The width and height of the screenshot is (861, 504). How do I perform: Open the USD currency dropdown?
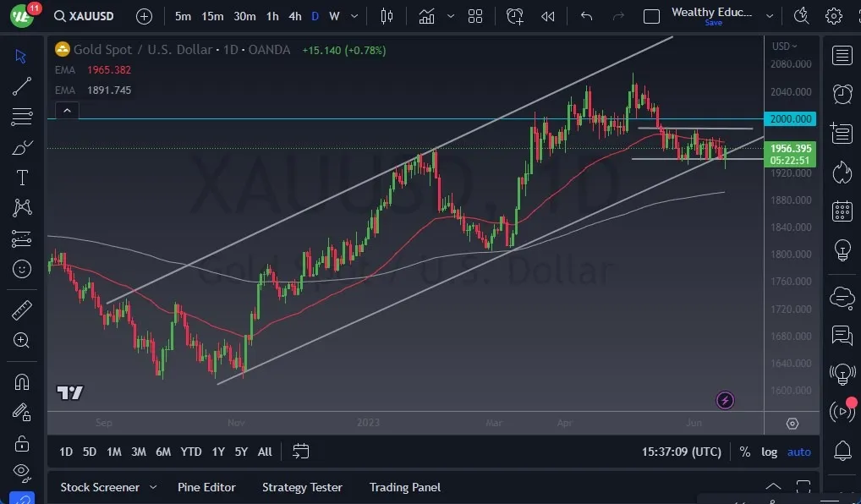tap(784, 47)
